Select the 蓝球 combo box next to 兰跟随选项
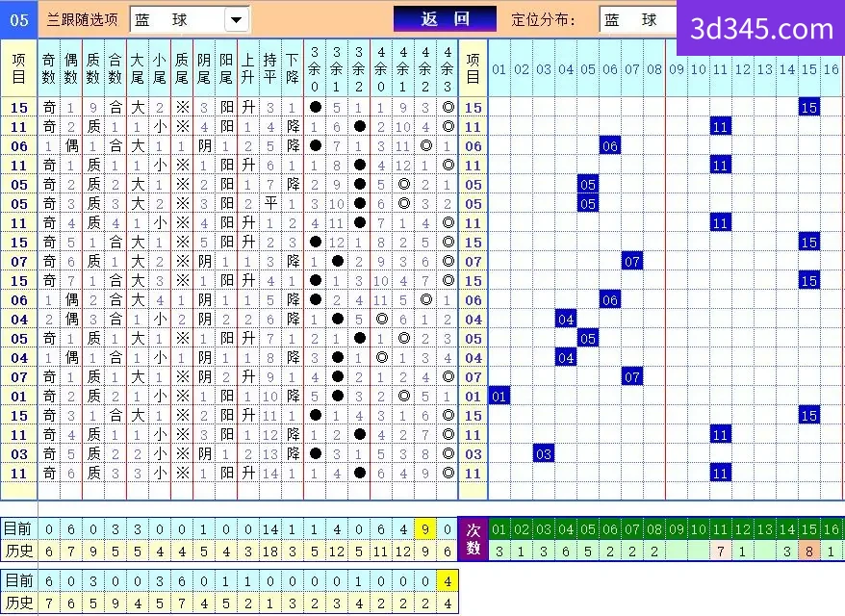The height and width of the screenshot is (616, 845). pyautogui.click(x=190, y=20)
